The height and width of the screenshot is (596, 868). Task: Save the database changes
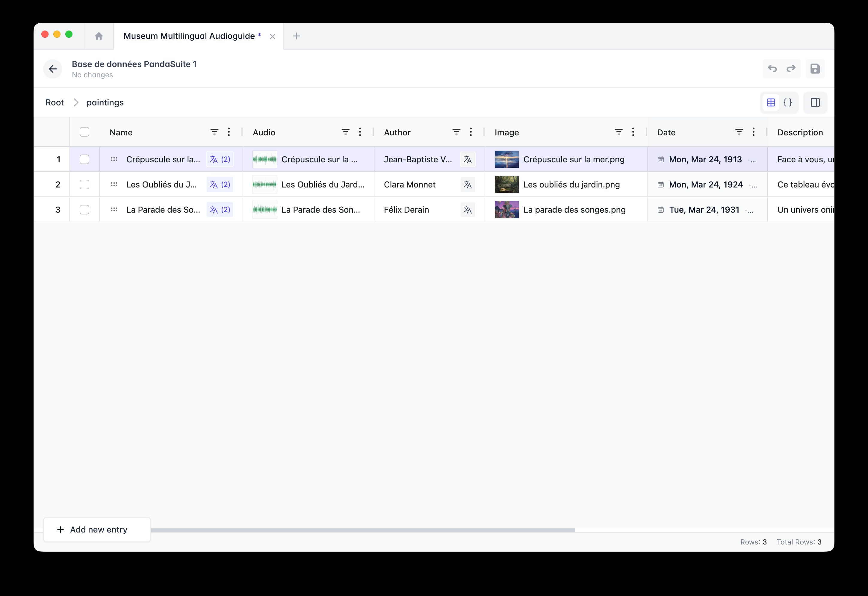click(x=815, y=69)
